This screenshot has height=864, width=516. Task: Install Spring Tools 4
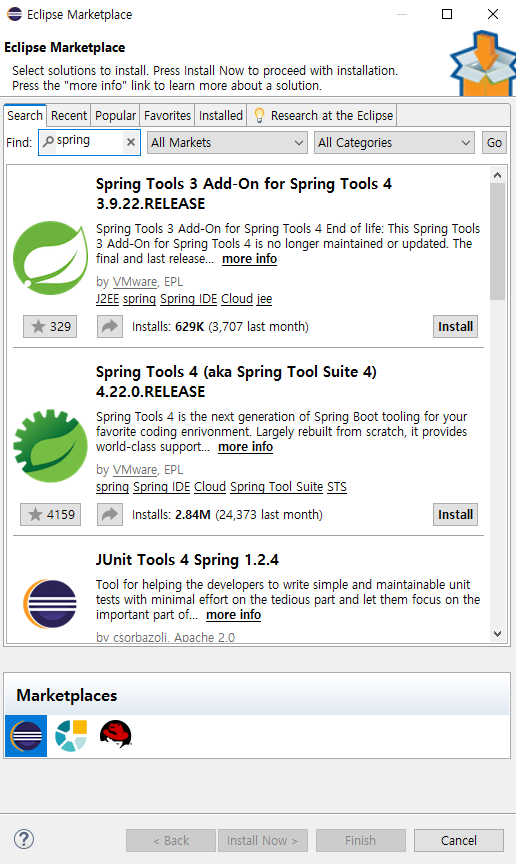tap(455, 514)
